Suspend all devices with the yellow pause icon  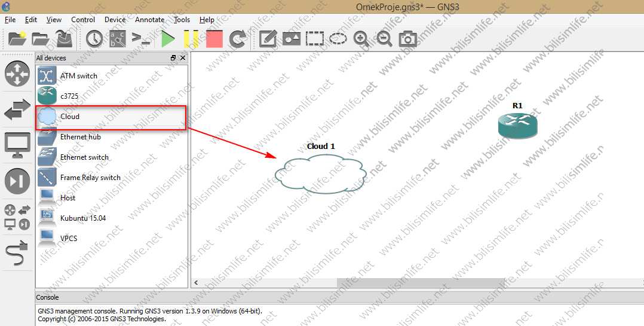191,39
